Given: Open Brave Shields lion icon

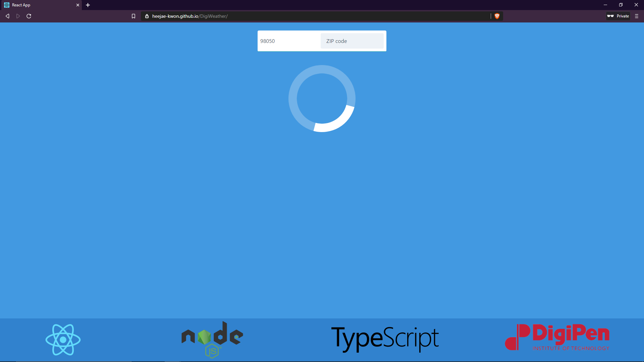Looking at the screenshot, I should coord(497,16).
